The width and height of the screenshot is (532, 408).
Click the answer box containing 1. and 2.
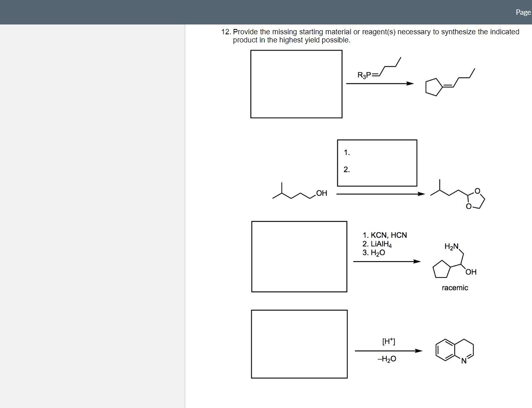(x=377, y=162)
